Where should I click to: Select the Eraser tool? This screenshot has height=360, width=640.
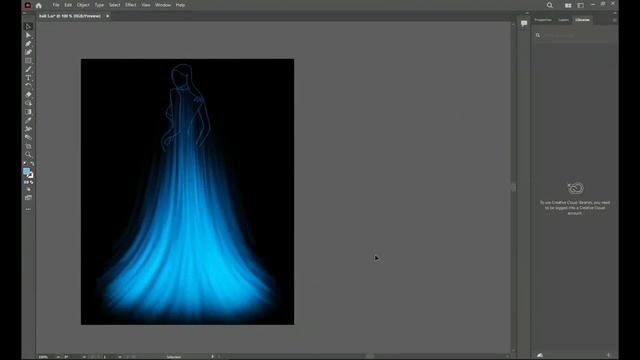point(28,95)
